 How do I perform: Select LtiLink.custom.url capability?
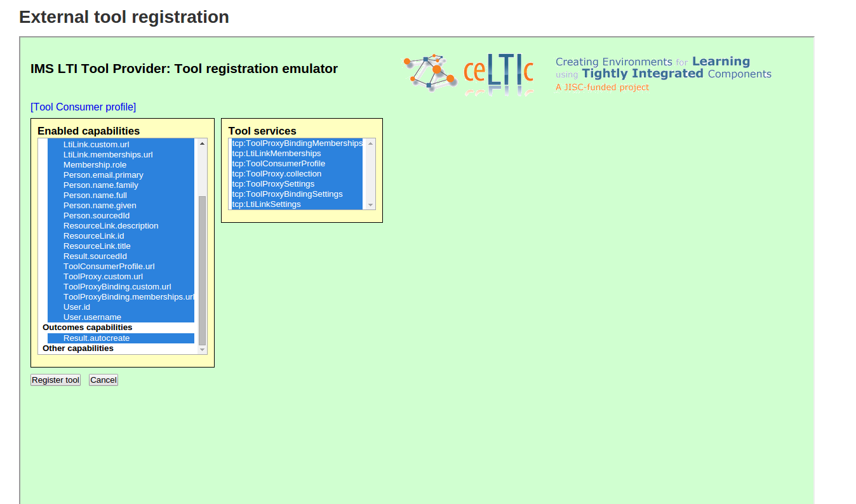[121, 144]
